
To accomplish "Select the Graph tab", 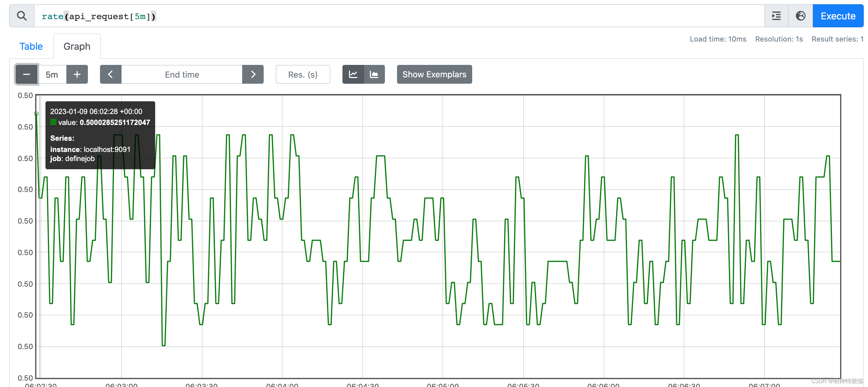I will tap(77, 46).
